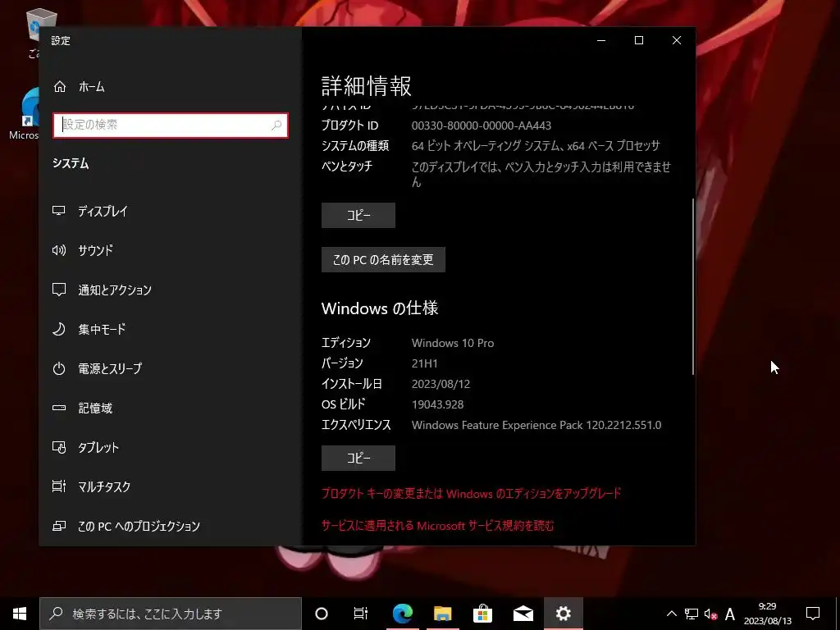Click the システム heading in the sidebar
Screen dimensions: 840x630
tap(71, 163)
